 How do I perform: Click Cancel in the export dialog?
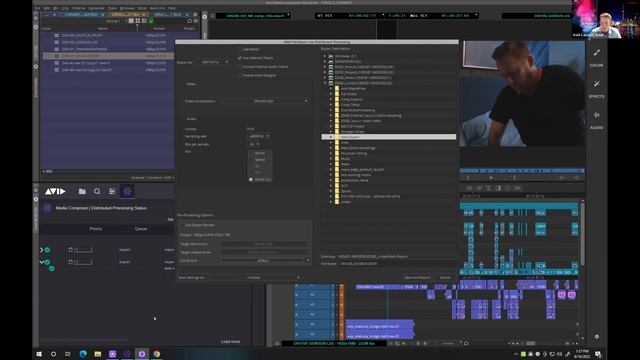tap(445, 278)
